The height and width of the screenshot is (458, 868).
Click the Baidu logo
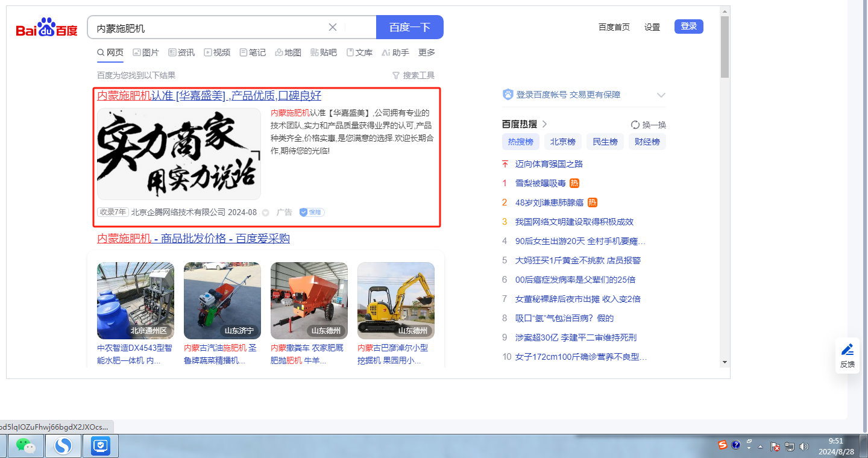coord(46,28)
